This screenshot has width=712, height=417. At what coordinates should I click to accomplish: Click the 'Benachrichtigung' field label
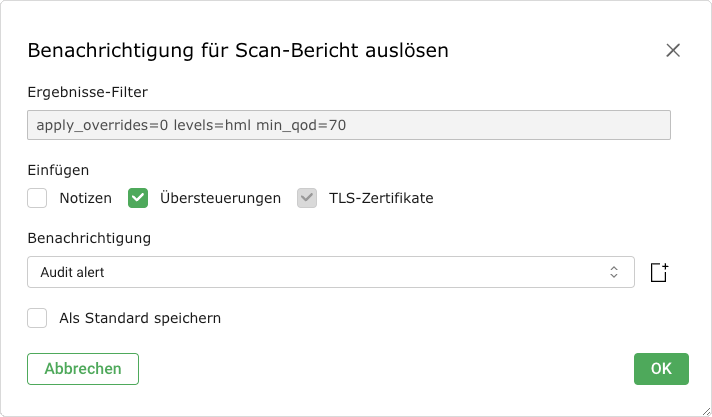coord(89,238)
